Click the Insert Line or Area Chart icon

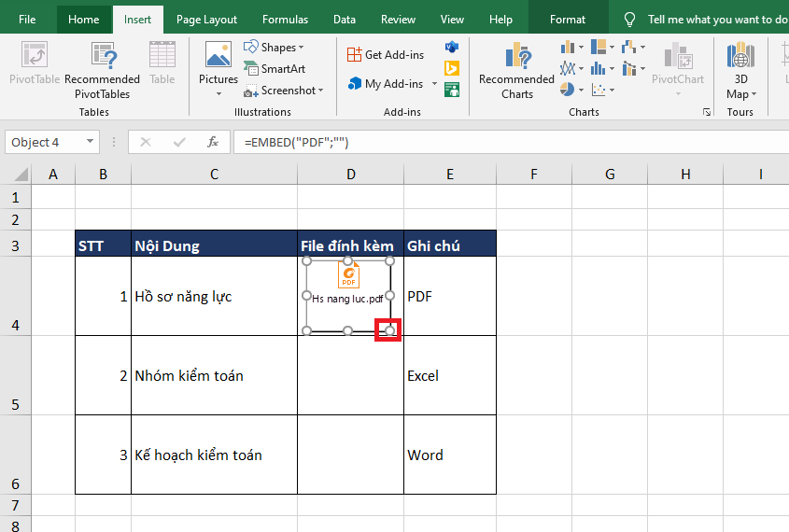click(568, 68)
